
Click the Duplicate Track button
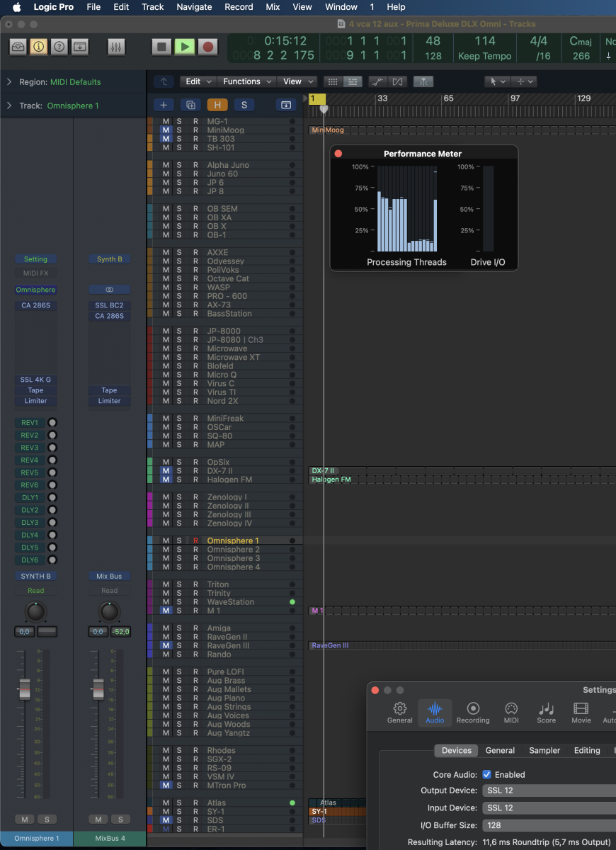[190, 105]
